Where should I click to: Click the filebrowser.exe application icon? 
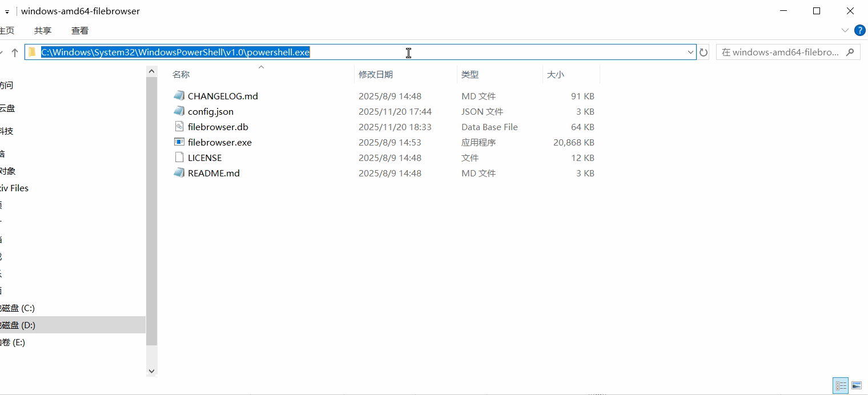(x=179, y=142)
